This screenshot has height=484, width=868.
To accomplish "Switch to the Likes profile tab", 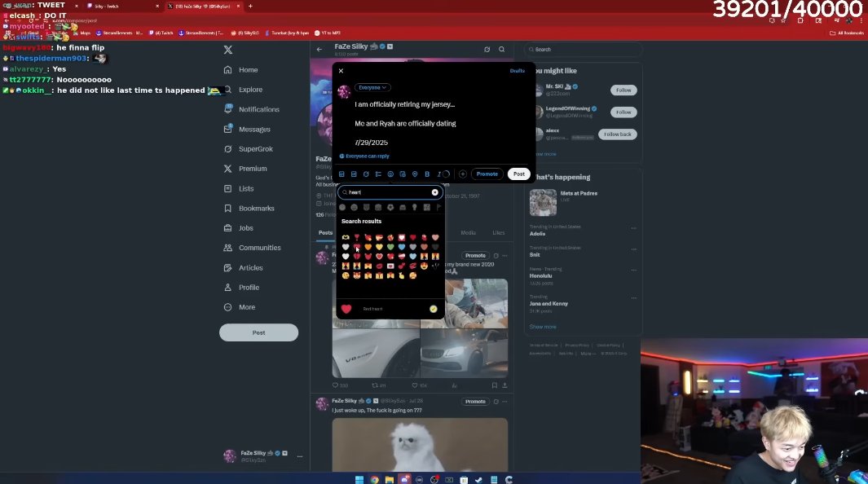I will 499,233.
